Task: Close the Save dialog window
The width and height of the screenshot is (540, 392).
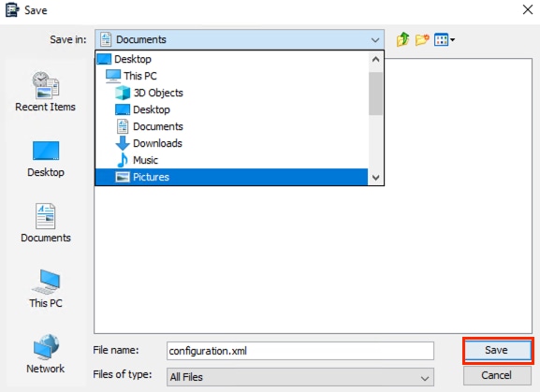Action: click(528, 9)
